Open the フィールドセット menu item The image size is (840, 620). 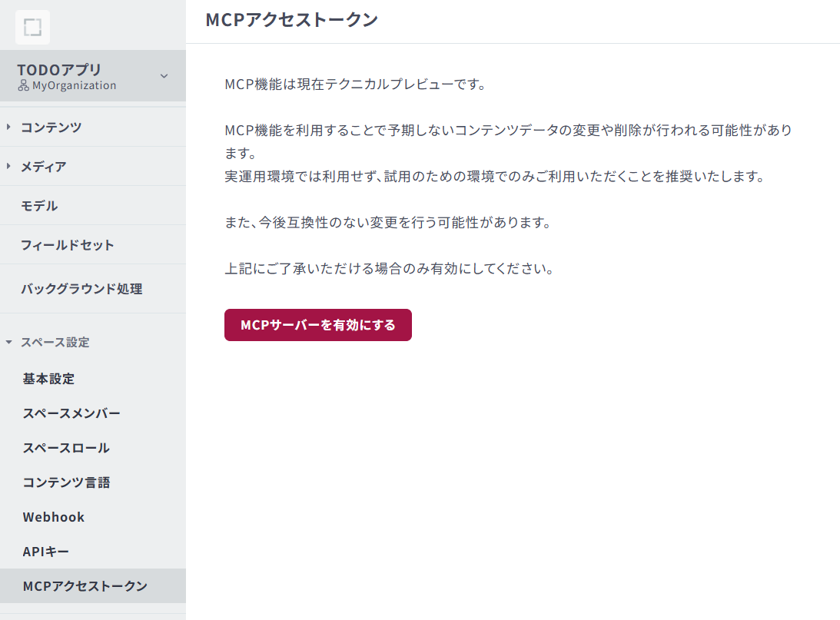click(x=68, y=245)
